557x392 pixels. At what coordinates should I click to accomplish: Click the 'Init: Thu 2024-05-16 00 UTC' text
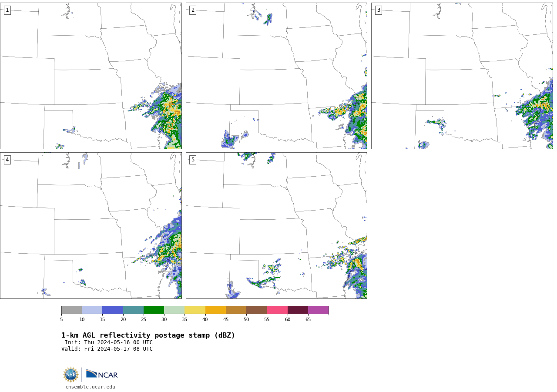click(109, 342)
